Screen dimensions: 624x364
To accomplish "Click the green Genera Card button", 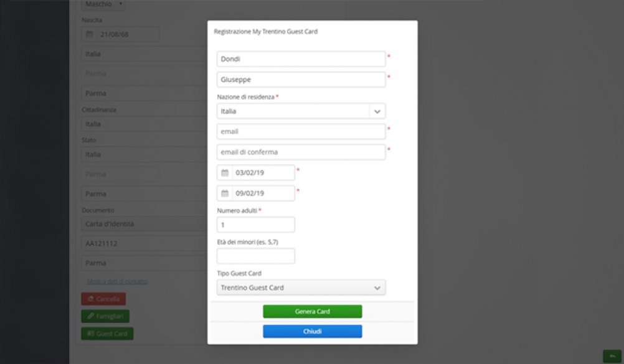I will point(312,311).
